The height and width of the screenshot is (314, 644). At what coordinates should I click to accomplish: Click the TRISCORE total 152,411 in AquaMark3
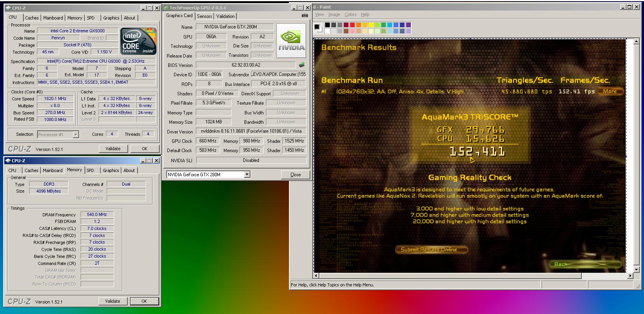point(477,151)
